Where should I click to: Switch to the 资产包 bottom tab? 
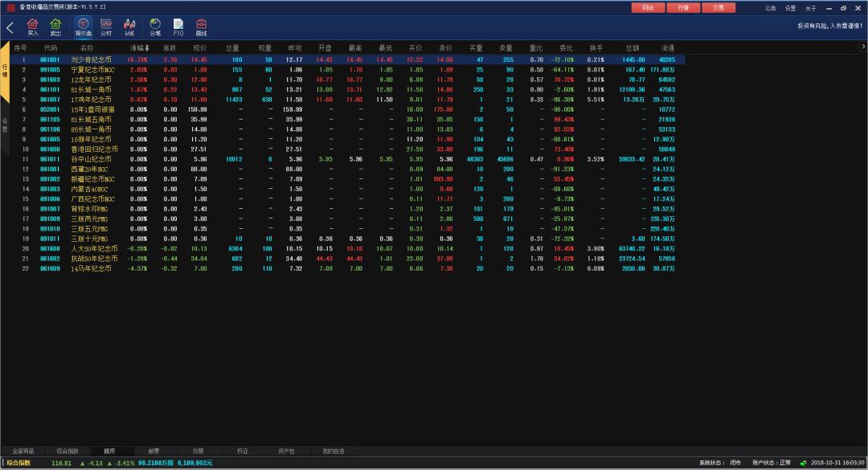[286, 452]
